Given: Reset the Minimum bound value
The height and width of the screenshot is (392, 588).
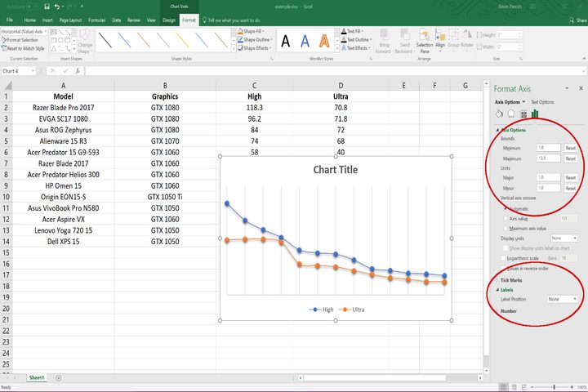Looking at the screenshot, I should [x=570, y=148].
